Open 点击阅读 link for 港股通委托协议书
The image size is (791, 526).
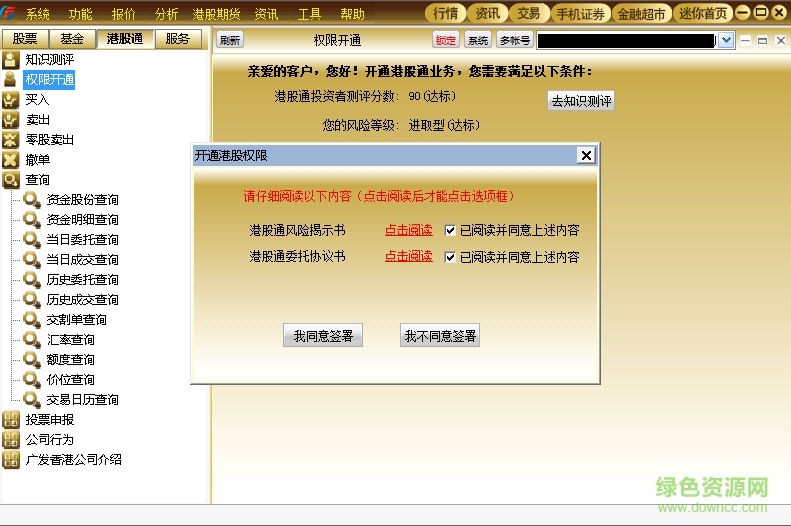tap(409, 257)
